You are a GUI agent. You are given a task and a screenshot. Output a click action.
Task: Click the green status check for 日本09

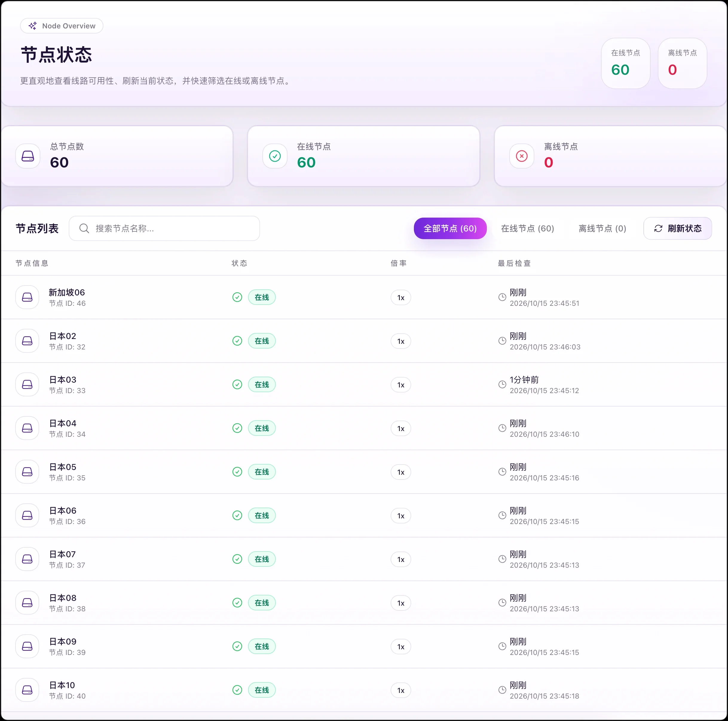click(237, 646)
